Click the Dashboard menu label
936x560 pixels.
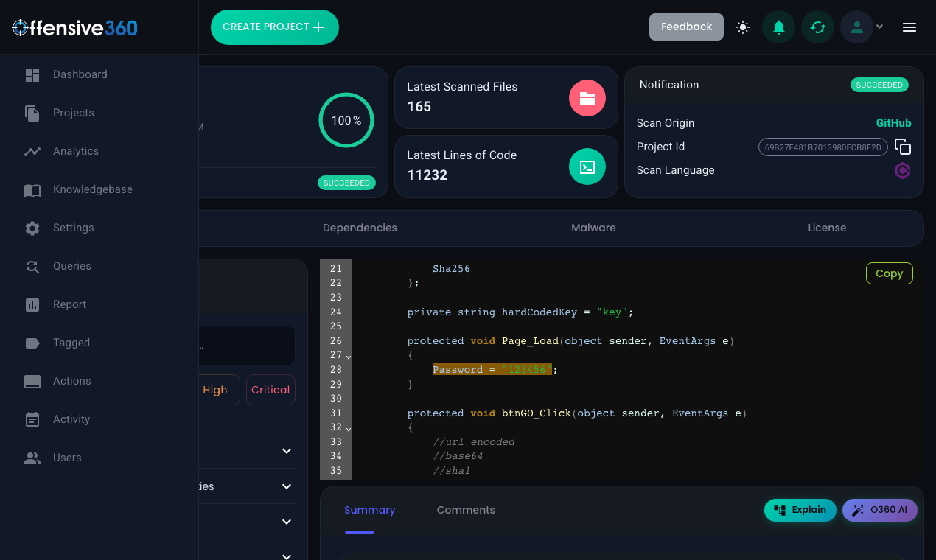pyautogui.click(x=80, y=74)
